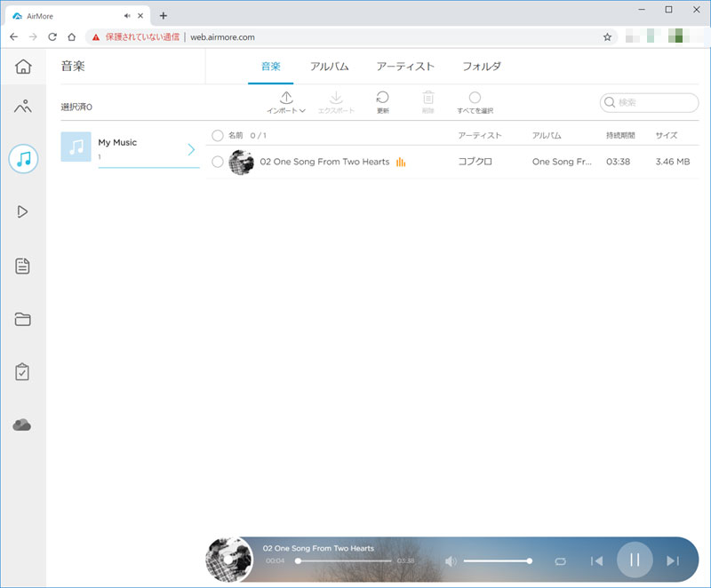Open the Home icon in sidebar
The image size is (711, 588).
23,67
